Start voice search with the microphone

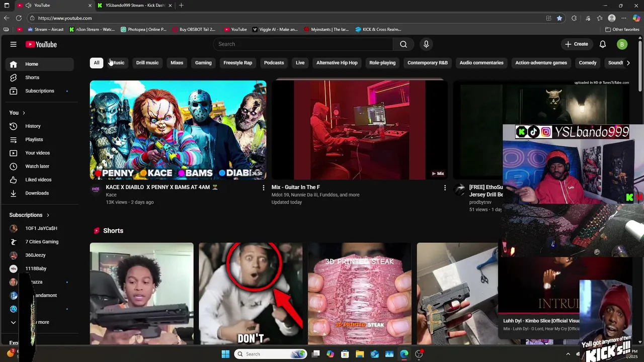pos(426,44)
